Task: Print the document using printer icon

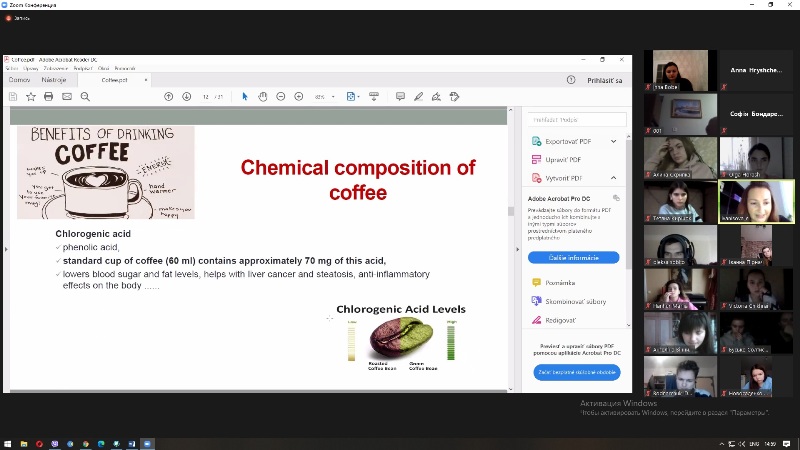Action: 48,96
